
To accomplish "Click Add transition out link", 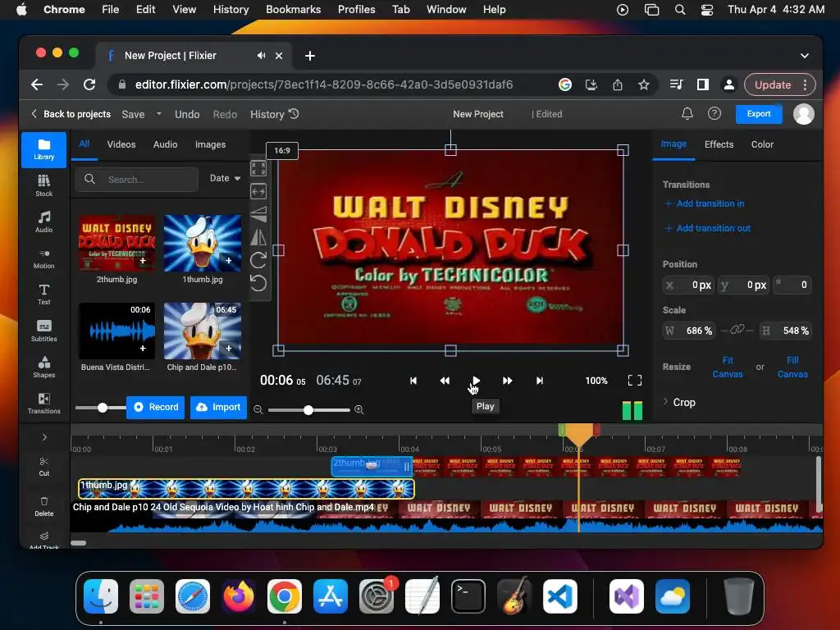I will click(x=708, y=228).
